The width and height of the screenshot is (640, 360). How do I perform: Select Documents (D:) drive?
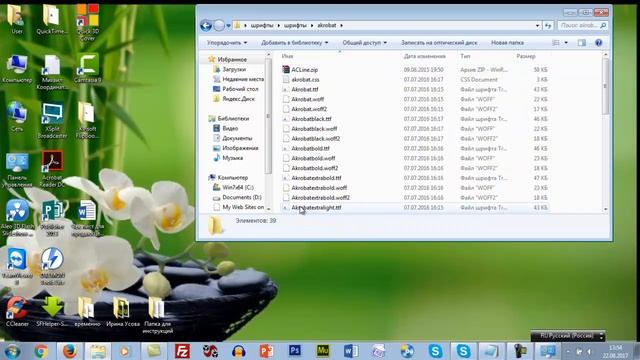(x=242, y=197)
